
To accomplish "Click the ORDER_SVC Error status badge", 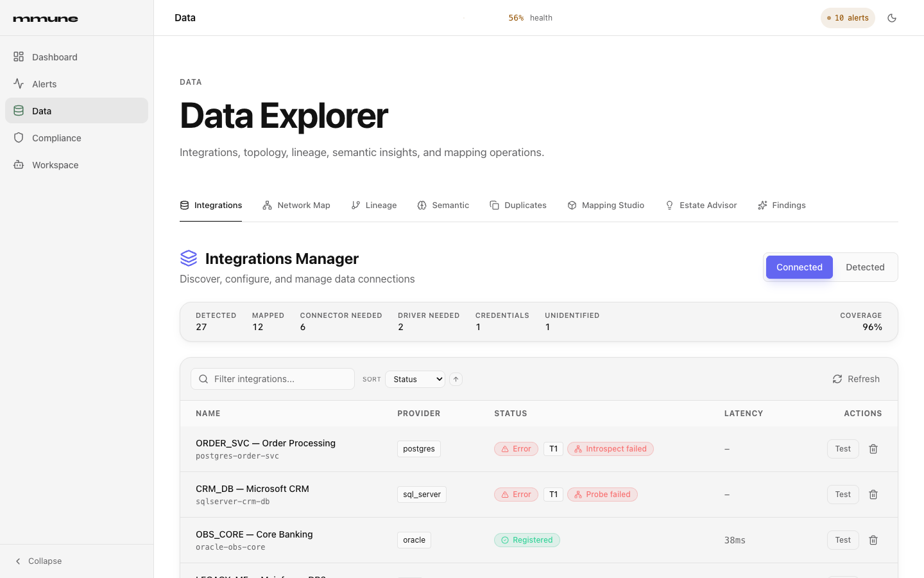I will (516, 449).
